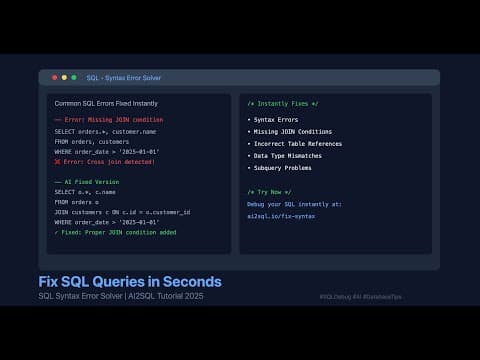Select 'Common SQL Errors Fixed Instantly' heading
This screenshot has width=480, height=360.
point(106,104)
